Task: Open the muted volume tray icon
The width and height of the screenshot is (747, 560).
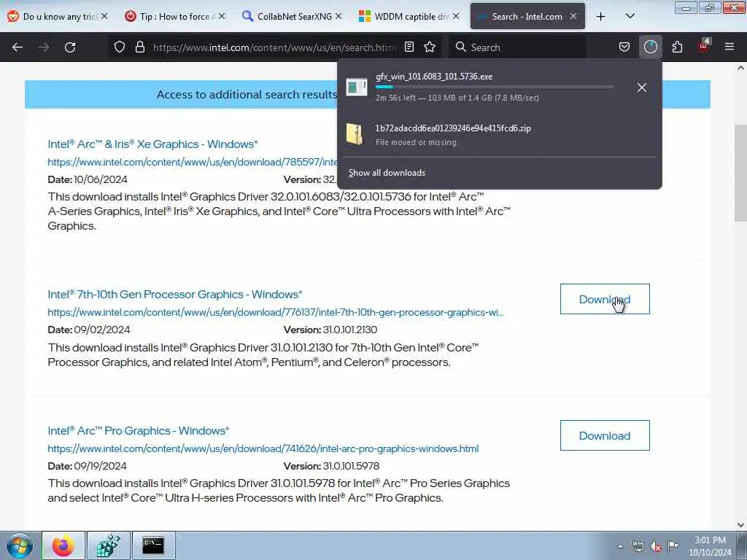Action: (656, 547)
